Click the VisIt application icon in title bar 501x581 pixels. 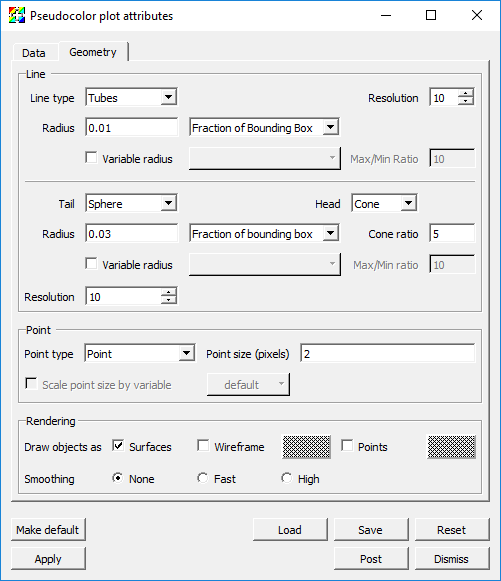point(17,16)
